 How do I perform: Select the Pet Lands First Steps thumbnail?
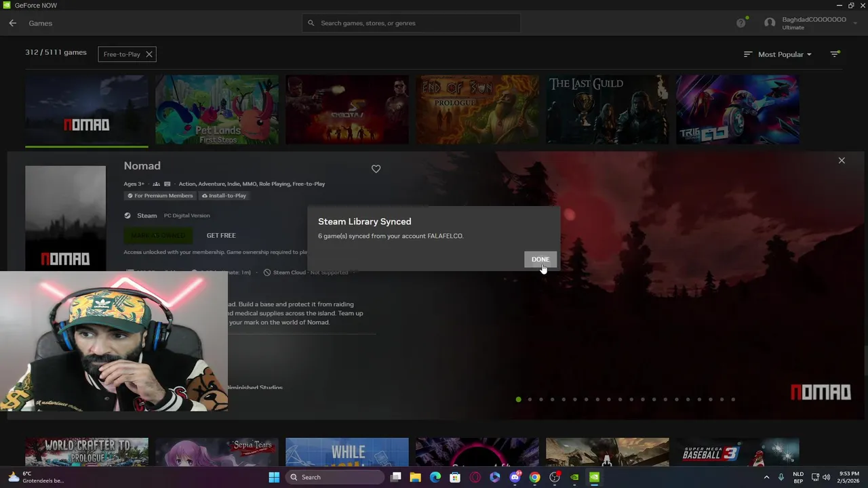pos(217,110)
